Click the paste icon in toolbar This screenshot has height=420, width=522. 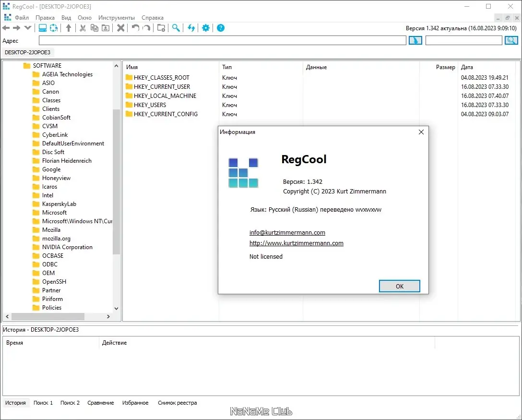(x=106, y=28)
